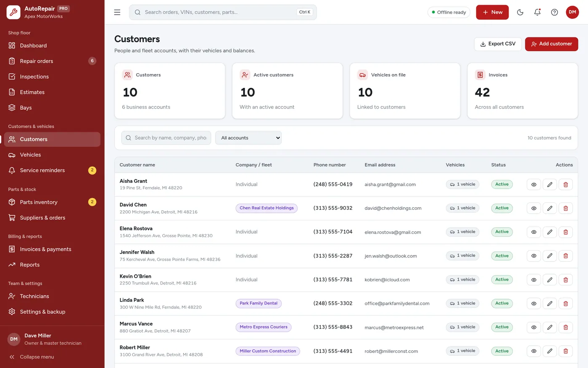Image resolution: width=588 pixels, height=368 pixels.
Task: View Kevin O'Brien eye icon
Action: 533,280
